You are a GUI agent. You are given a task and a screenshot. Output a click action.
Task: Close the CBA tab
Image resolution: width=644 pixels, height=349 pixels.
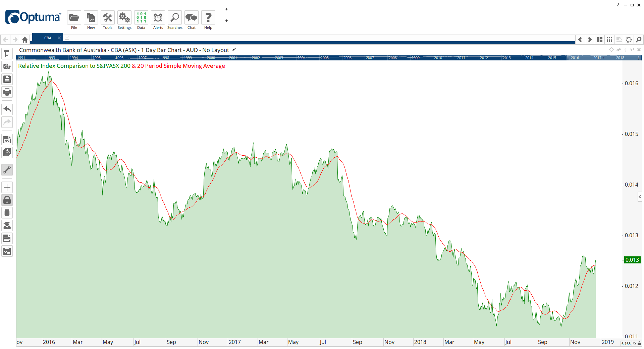click(x=59, y=38)
